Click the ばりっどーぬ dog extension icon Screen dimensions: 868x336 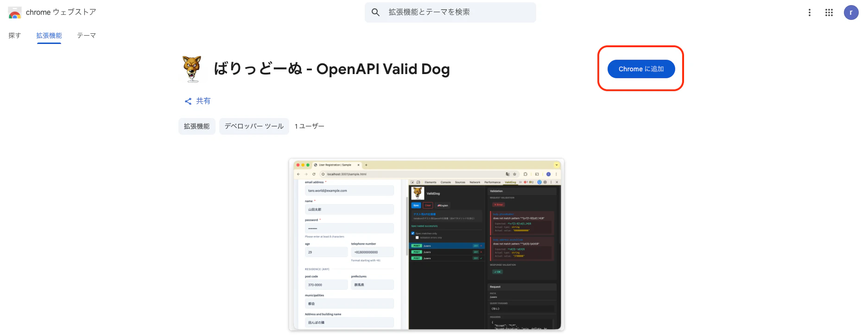coord(192,69)
